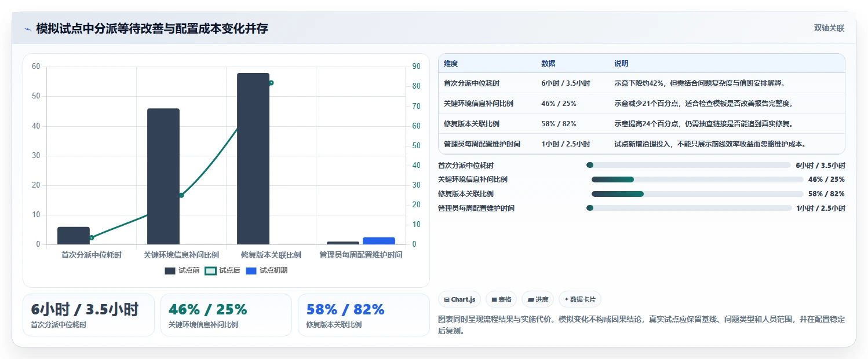Click x-axis label 首次分派中位耗时
Viewport: 868px width, 359px height.
(92, 255)
